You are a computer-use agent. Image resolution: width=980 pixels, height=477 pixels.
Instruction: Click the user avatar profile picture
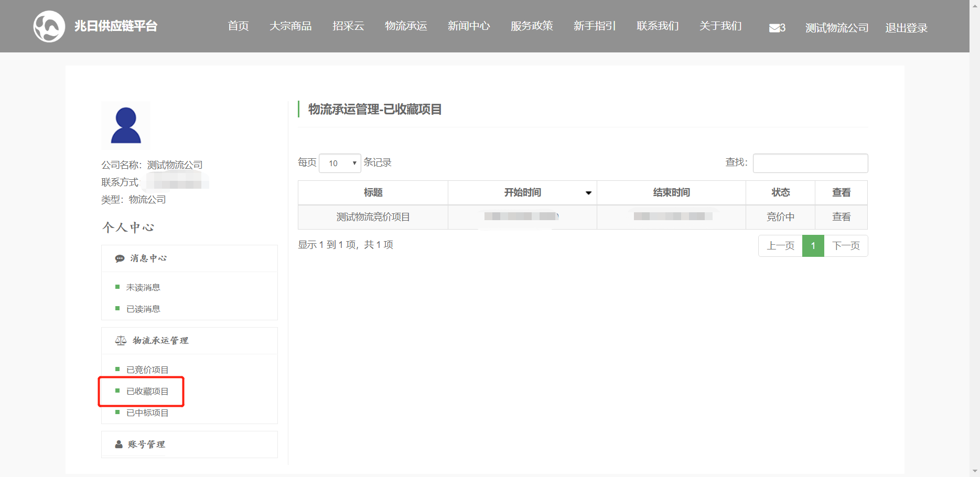(x=126, y=126)
